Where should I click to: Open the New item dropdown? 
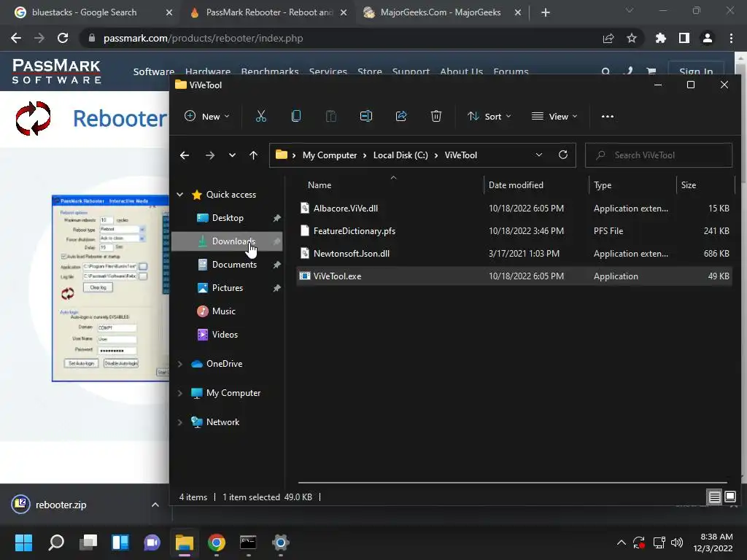207,117
